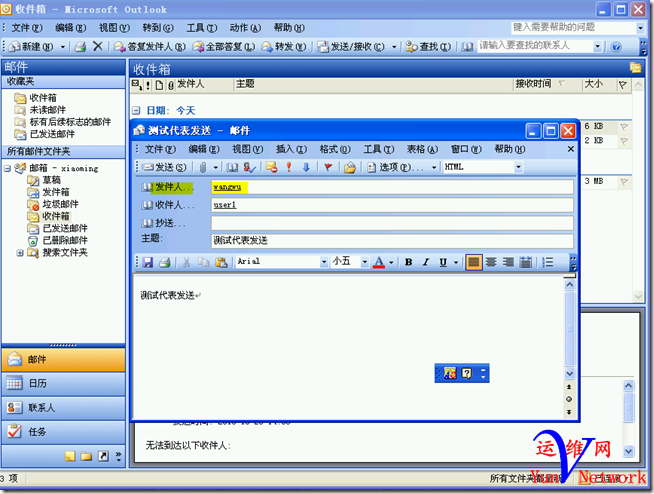This screenshot has width=654, height=494.
Task: Select center alignment button
Action: click(491, 262)
